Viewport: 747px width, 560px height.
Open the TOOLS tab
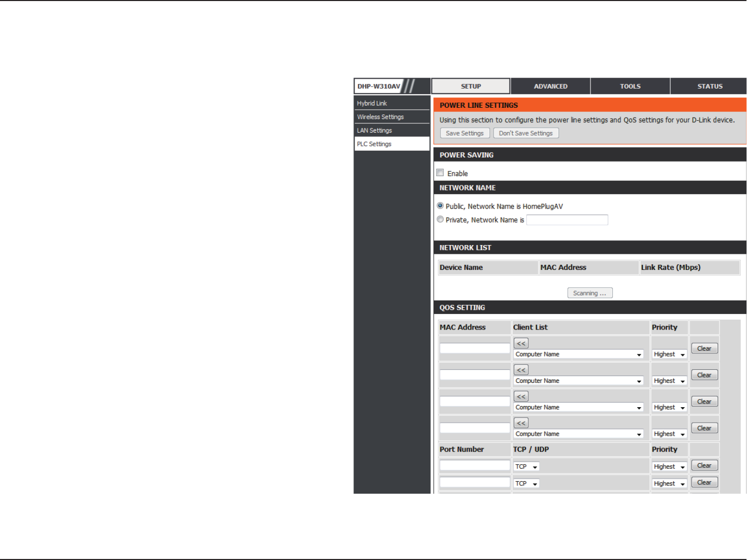630,86
